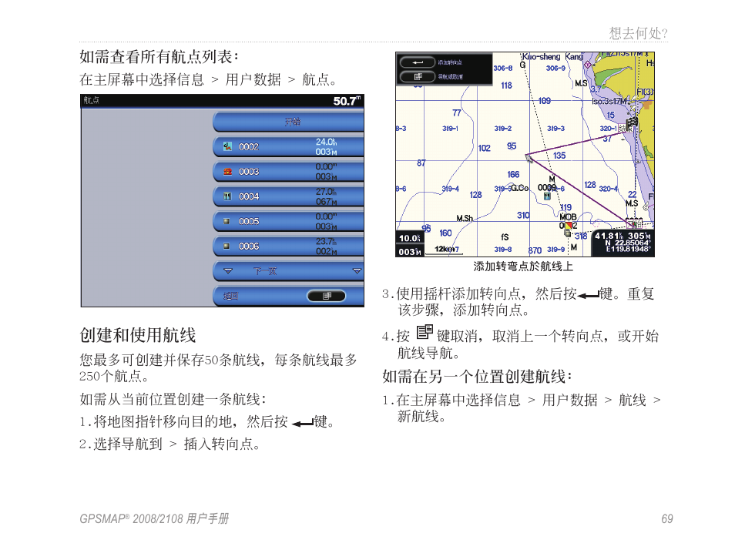Click the menu key button on map overlay
Image resolution: width=735 pixels, height=560 pixels.
[417, 76]
